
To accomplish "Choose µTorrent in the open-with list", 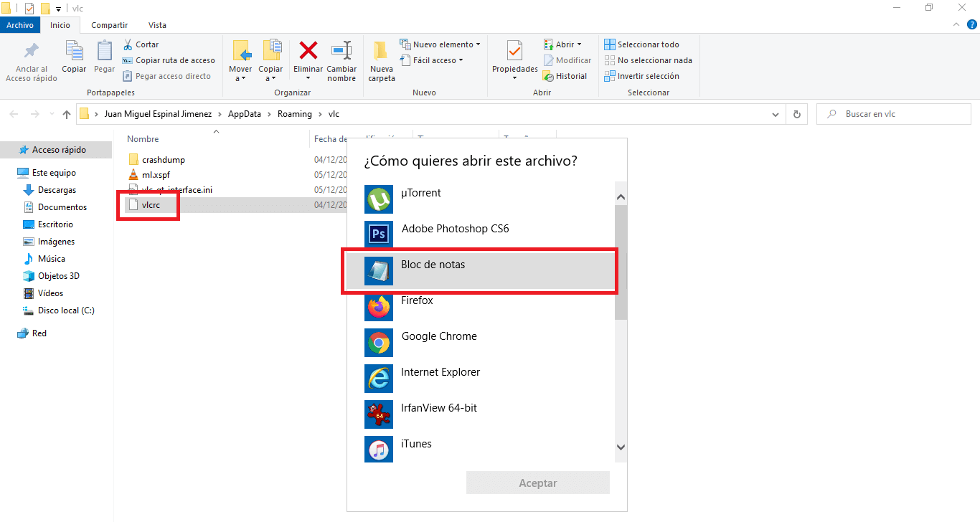I will [481, 199].
